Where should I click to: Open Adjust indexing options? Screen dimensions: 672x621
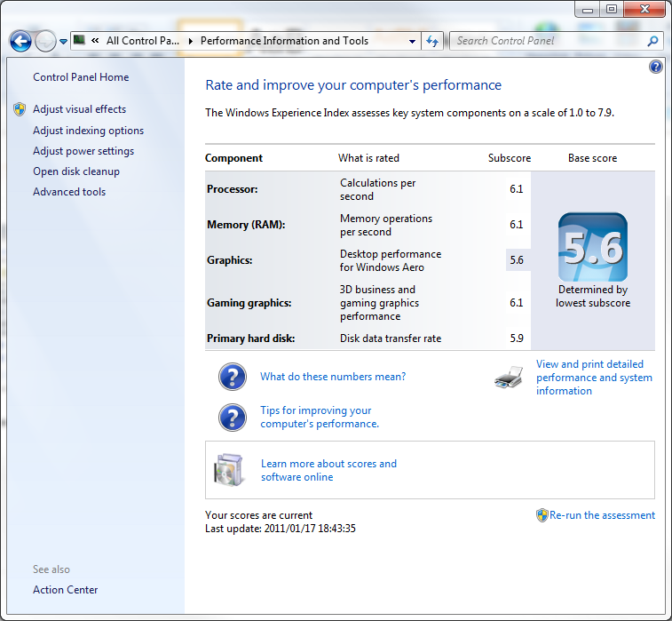[x=88, y=131]
